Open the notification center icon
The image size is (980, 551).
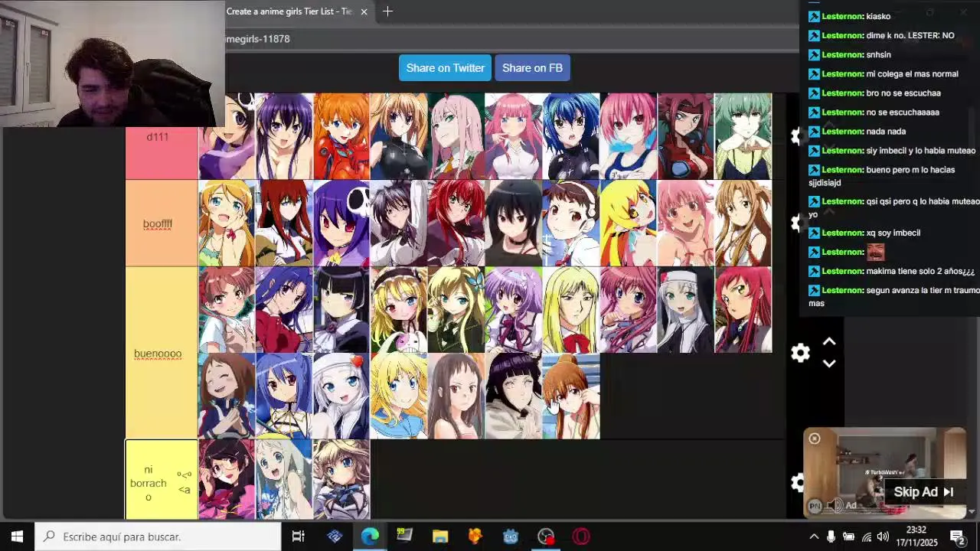pos(957,536)
